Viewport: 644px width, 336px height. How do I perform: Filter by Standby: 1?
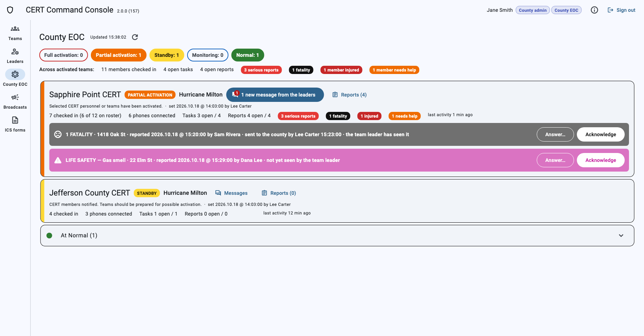pos(167,55)
